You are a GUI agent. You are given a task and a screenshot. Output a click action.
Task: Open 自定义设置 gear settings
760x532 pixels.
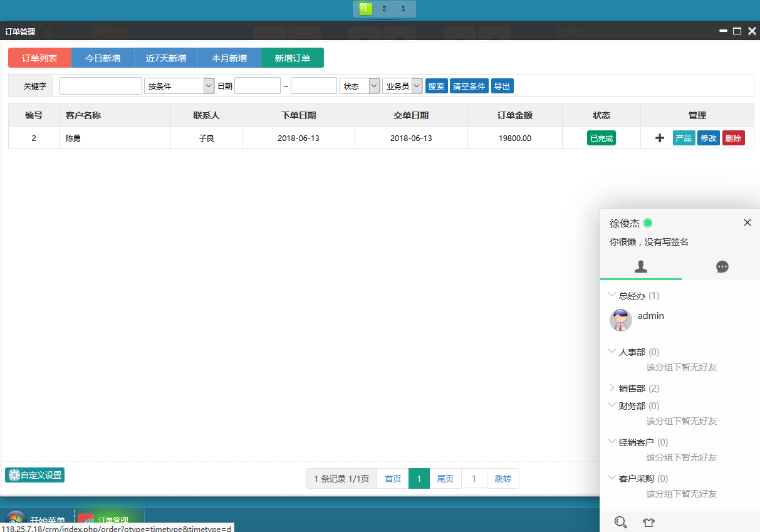35,475
